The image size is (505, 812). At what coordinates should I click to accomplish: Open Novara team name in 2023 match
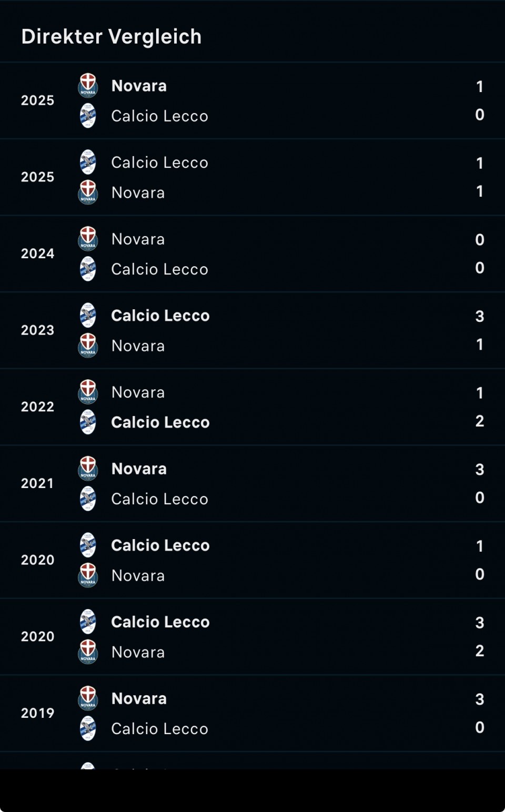point(138,346)
